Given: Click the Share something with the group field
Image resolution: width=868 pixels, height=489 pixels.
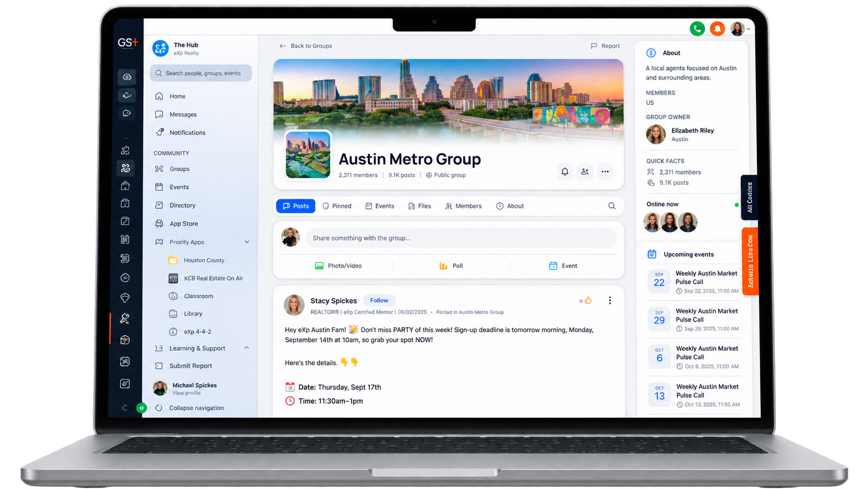Looking at the screenshot, I should click(461, 238).
